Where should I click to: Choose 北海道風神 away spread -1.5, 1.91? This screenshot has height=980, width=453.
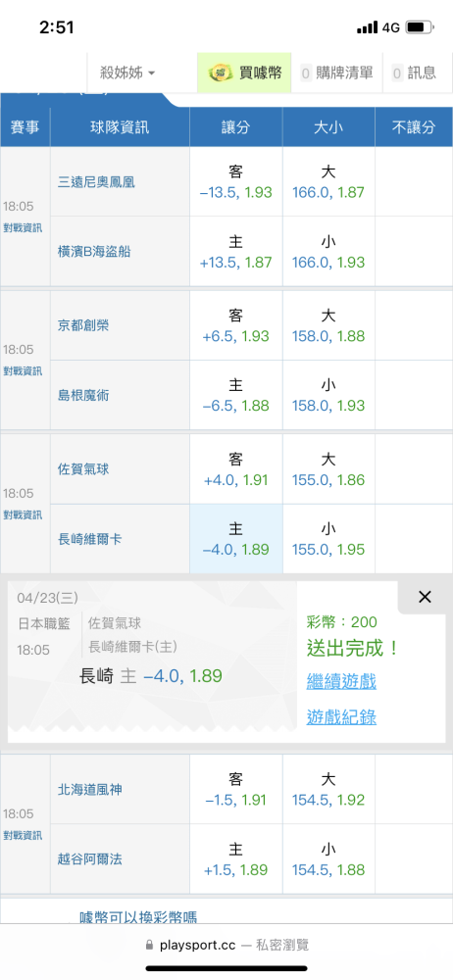(x=236, y=789)
